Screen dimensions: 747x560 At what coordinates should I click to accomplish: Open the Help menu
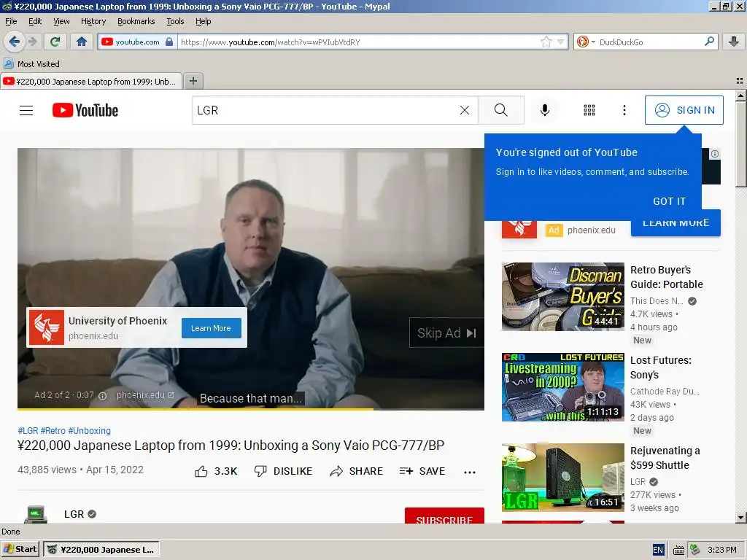pyautogui.click(x=204, y=21)
